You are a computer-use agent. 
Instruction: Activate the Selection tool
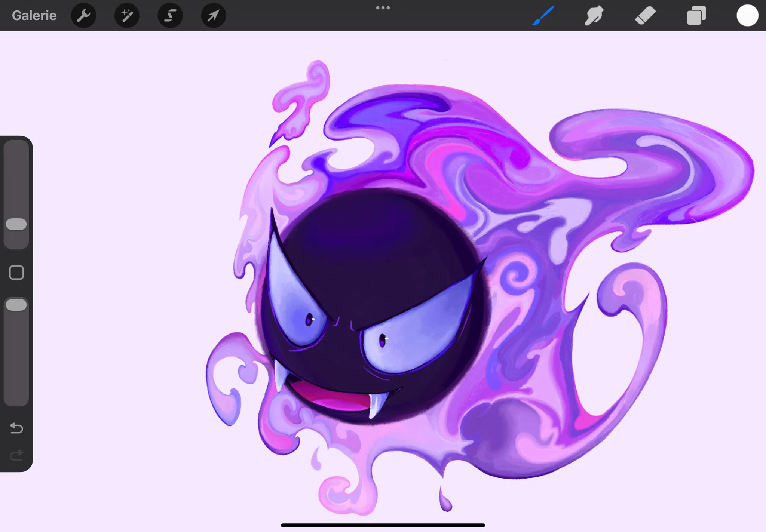tap(170, 15)
